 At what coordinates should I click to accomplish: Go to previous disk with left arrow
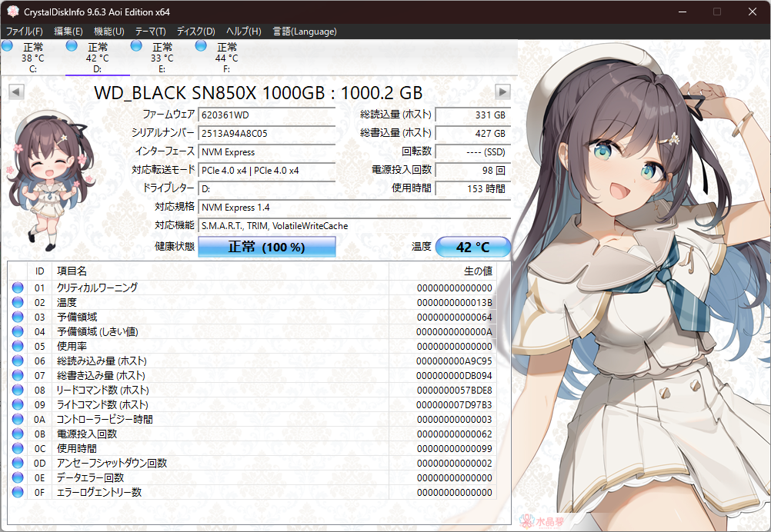coord(16,91)
